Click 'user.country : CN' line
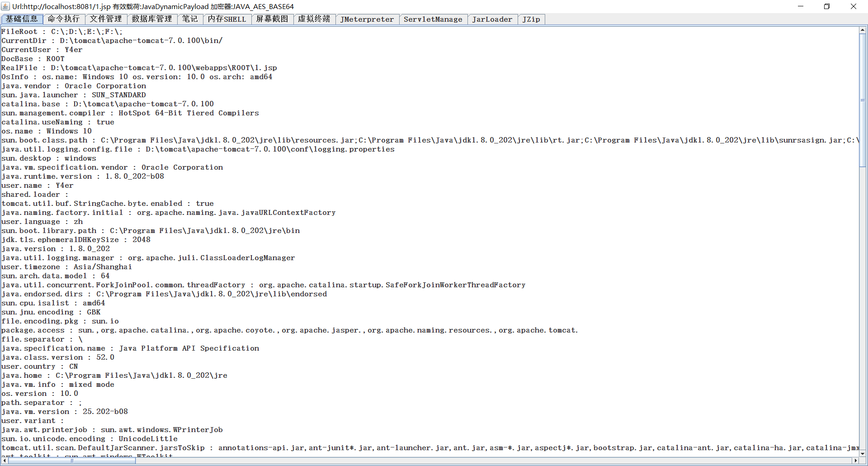This screenshot has height=466, width=868. coord(40,366)
